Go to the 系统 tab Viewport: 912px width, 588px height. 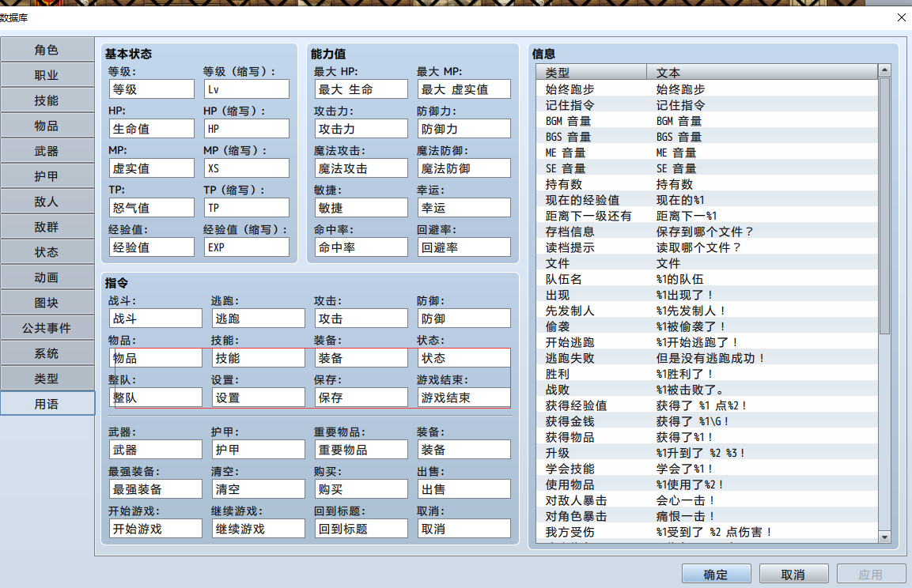click(47, 353)
